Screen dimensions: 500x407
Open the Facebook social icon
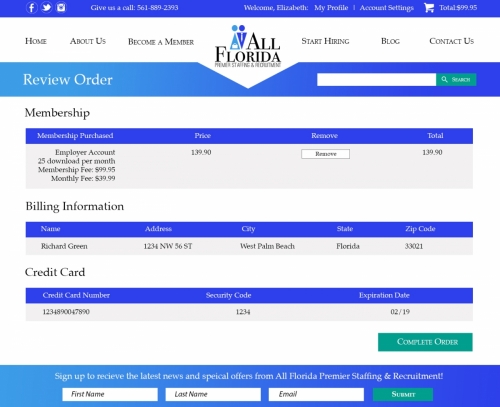32,7
